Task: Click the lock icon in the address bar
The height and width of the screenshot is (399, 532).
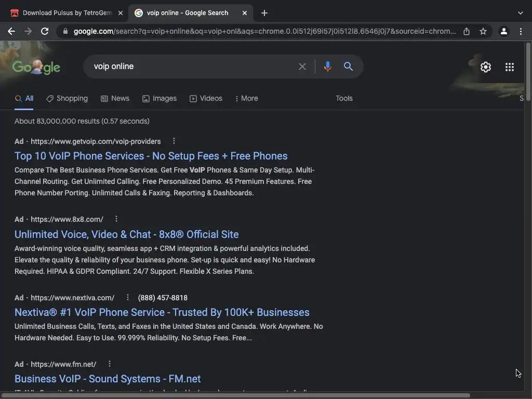Action: 65,31
